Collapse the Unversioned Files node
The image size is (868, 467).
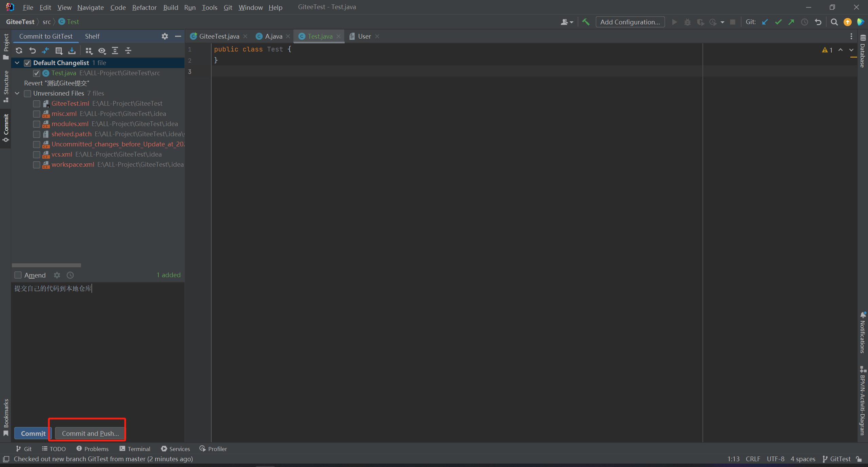coord(17,93)
